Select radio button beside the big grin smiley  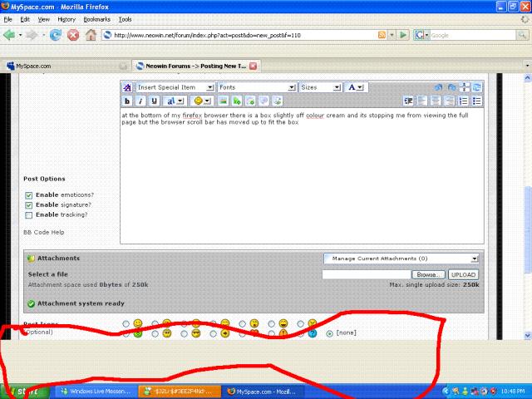271,323
